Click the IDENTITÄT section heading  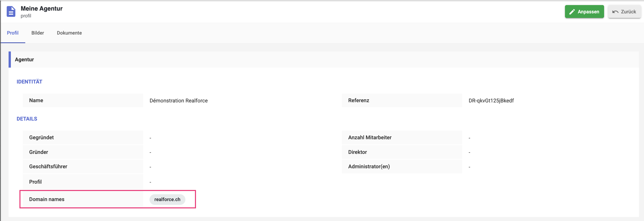[x=29, y=82]
